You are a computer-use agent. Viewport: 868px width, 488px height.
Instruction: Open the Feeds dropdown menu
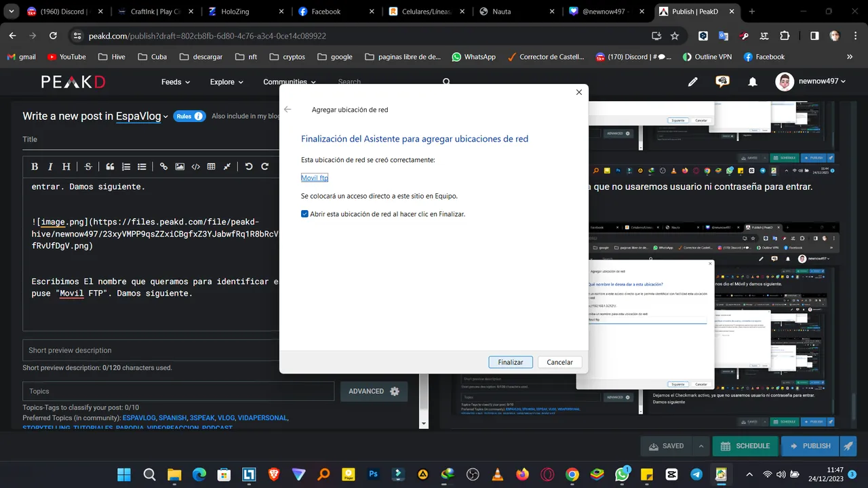pyautogui.click(x=176, y=82)
